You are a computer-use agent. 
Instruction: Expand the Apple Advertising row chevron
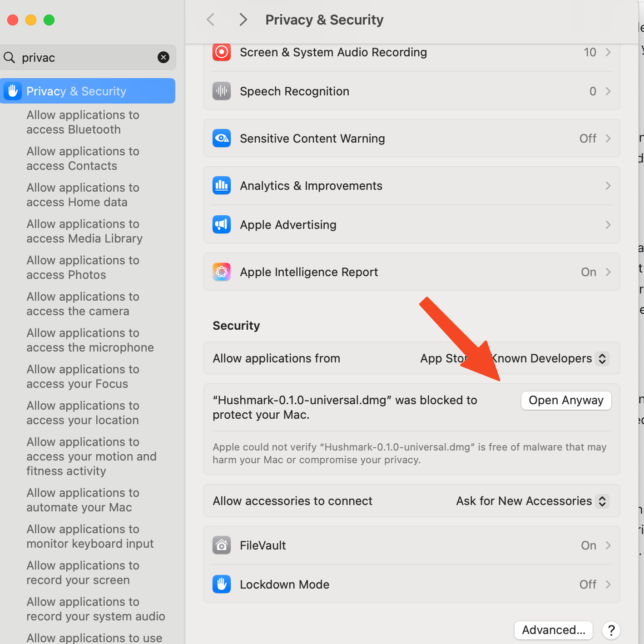(608, 225)
